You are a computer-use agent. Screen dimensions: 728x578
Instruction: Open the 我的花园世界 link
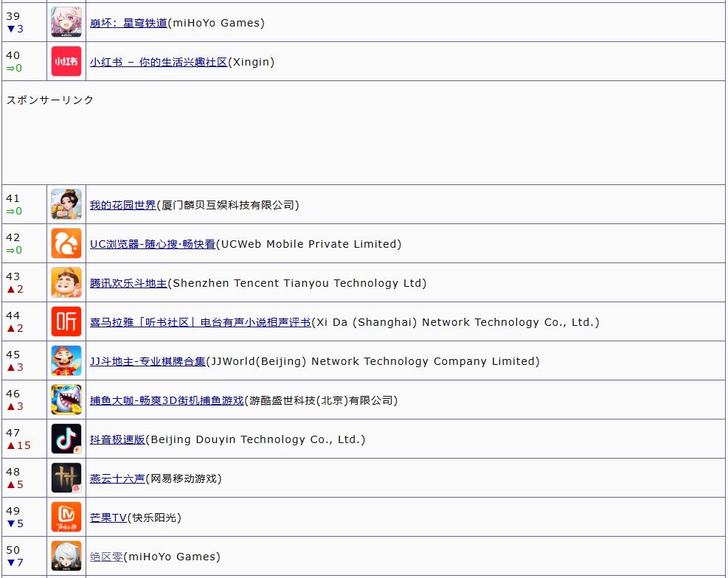(123, 204)
